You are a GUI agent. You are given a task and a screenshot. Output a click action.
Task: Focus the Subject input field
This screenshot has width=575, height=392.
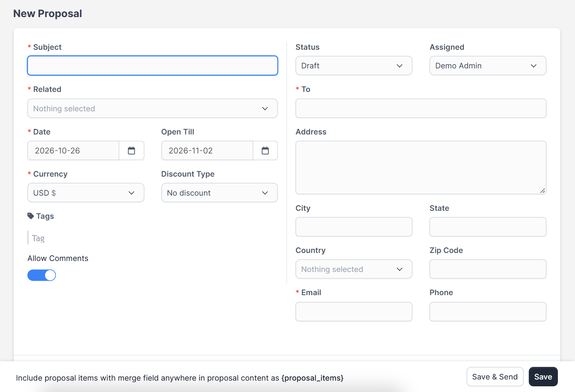152,66
